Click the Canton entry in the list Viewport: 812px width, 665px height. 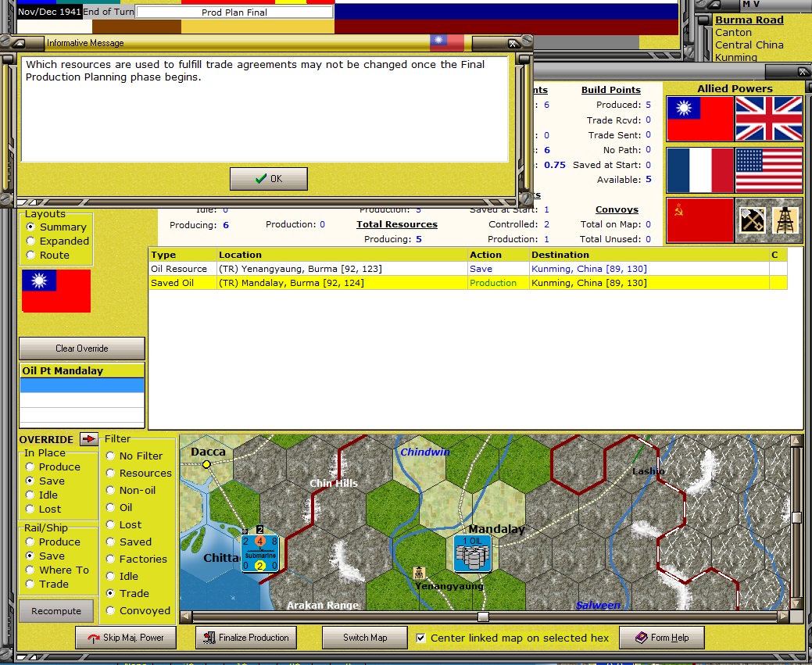(x=733, y=32)
